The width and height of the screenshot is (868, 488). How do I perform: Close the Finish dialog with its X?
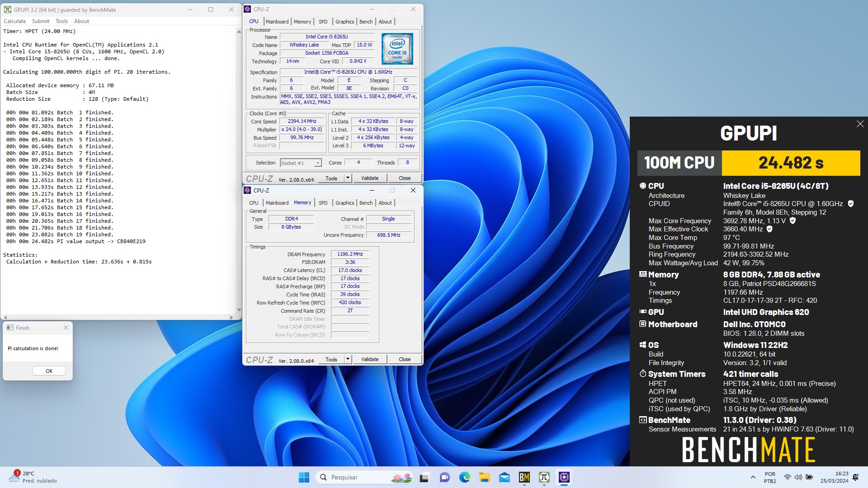tap(66, 328)
